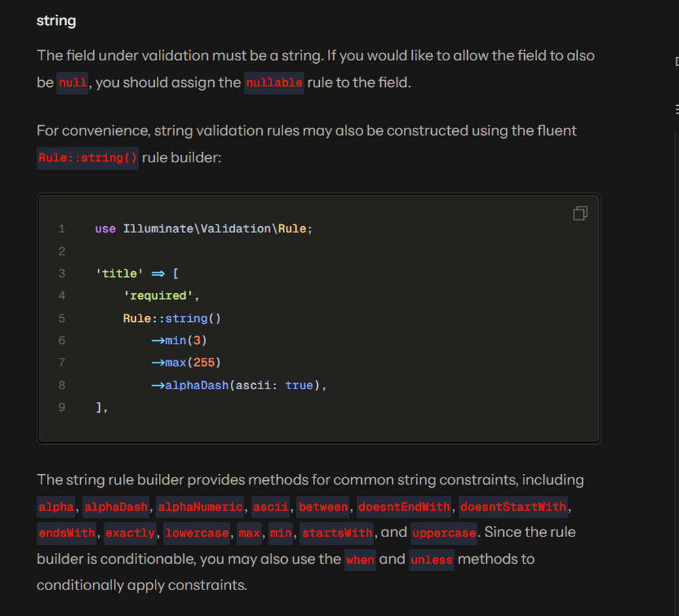
Task: Click the "unless" method label
Action: point(431,560)
